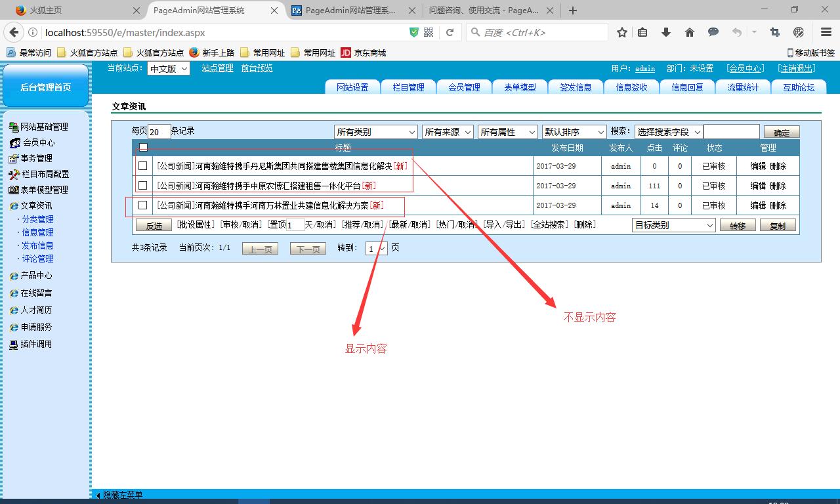
Task: Tick checkbox for 中原农博汇 article row
Action: tap(142, 186)
